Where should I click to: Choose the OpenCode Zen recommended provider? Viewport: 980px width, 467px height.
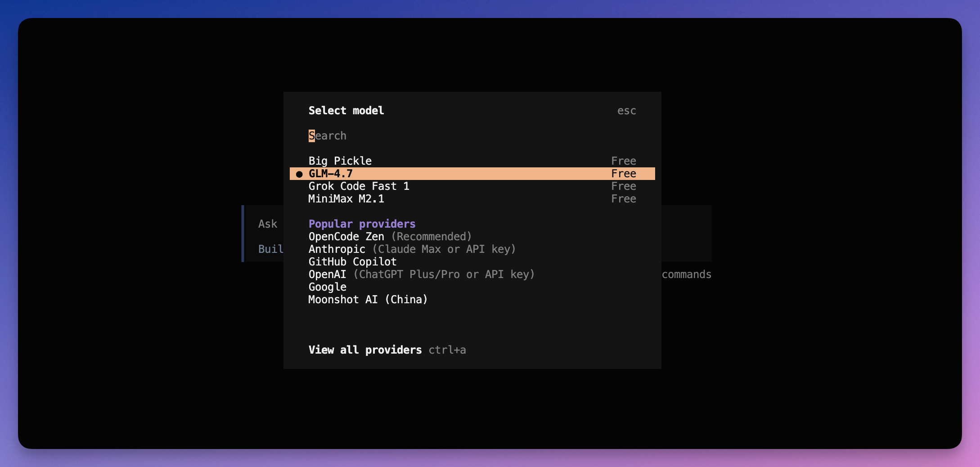coord(346,236)
